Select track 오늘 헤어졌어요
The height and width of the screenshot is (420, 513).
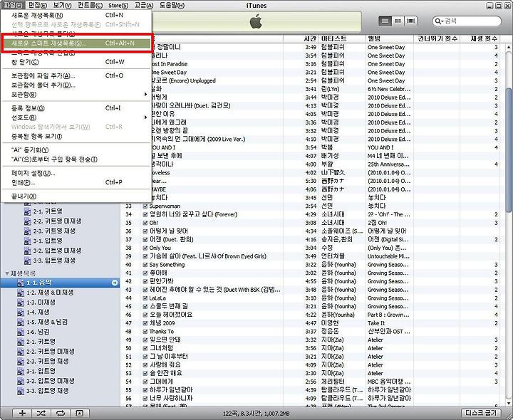pyautogui.click(x=171, y=315)
